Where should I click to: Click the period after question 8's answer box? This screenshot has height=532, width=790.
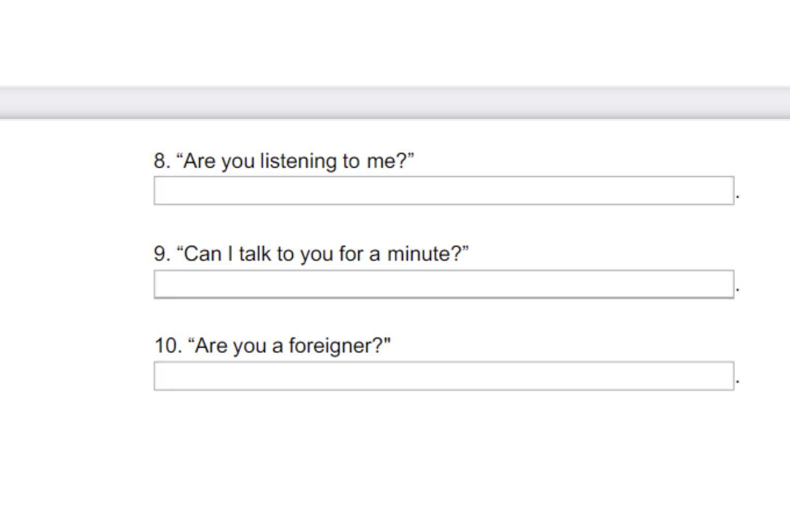(x=738, y=197)
